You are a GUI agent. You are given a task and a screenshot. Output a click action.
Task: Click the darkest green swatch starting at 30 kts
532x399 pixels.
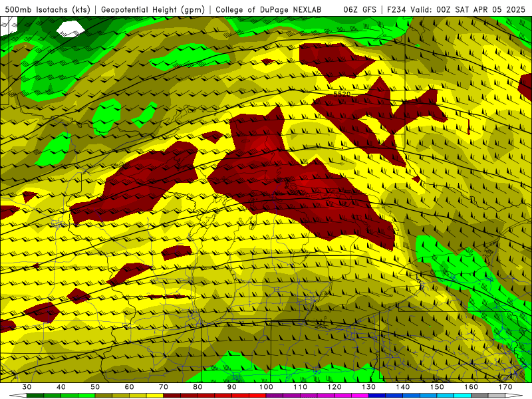(35, 396)
